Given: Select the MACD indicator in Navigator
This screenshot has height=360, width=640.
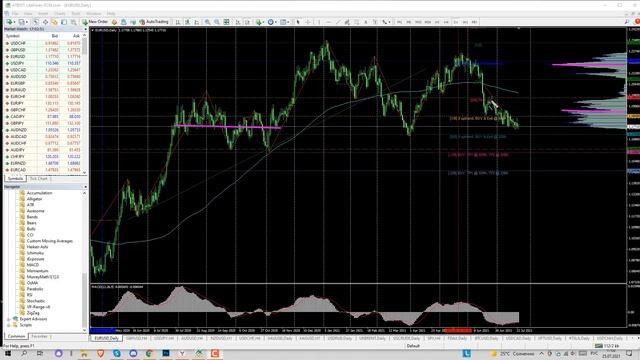Looking at the screenshot, I should pos(33,265).
